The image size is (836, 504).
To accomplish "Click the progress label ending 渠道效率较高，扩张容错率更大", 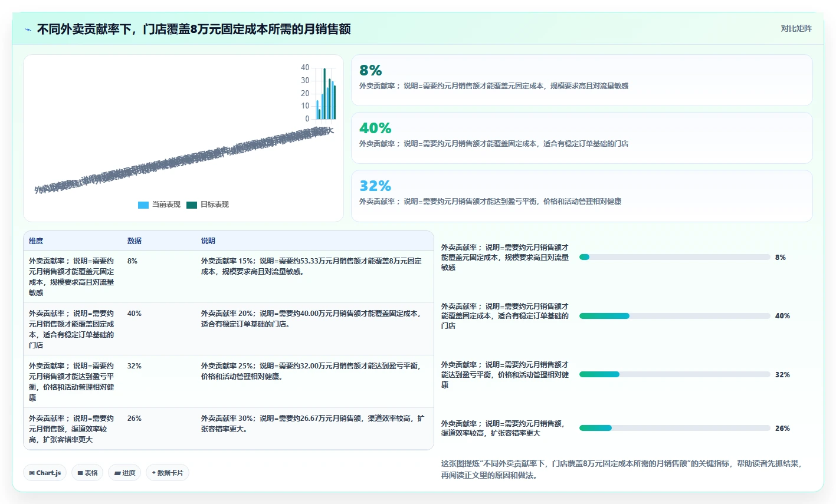I will point(503,429).
